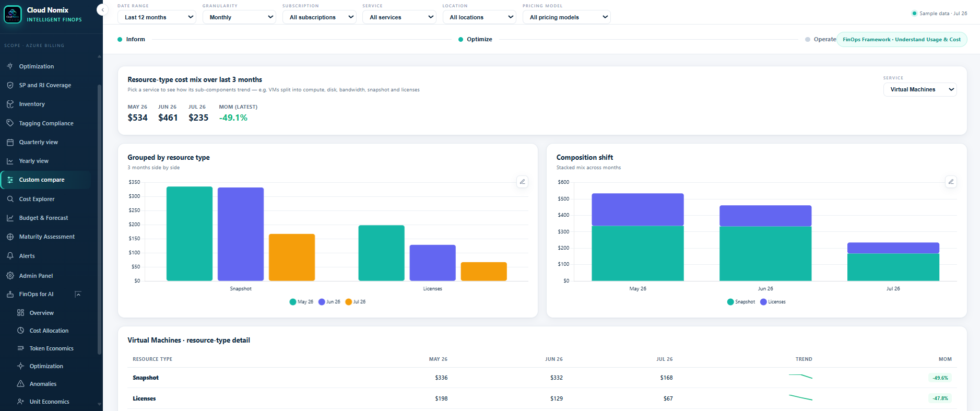Click the Maturity Assessment globe icon
Image resolution: width=980 pixels, height=411 pixels.
pyautogui.click(x=10, y=237)
